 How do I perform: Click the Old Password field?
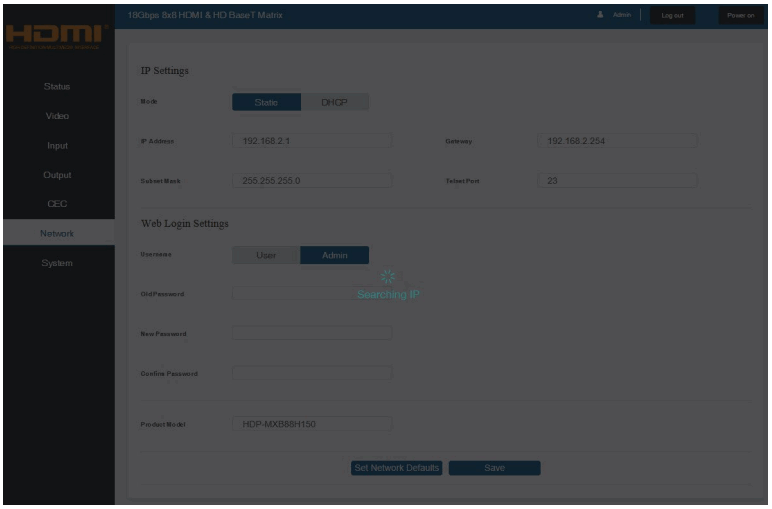(x=312, y=293)
